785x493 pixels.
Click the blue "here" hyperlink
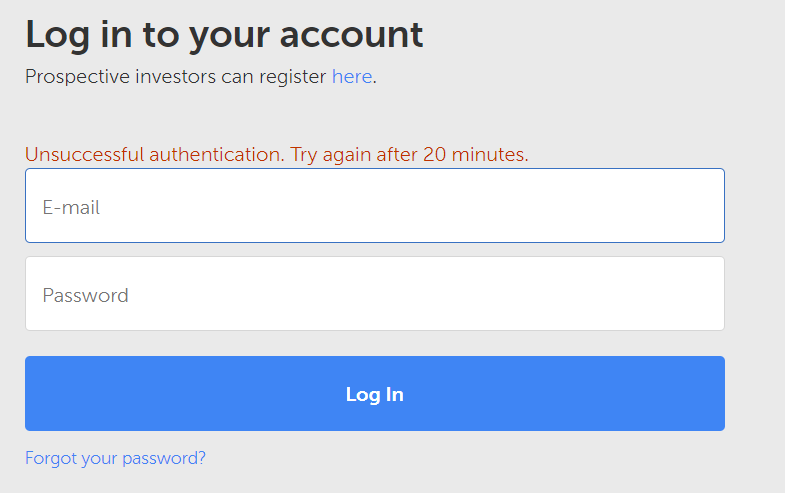point(351,77)
